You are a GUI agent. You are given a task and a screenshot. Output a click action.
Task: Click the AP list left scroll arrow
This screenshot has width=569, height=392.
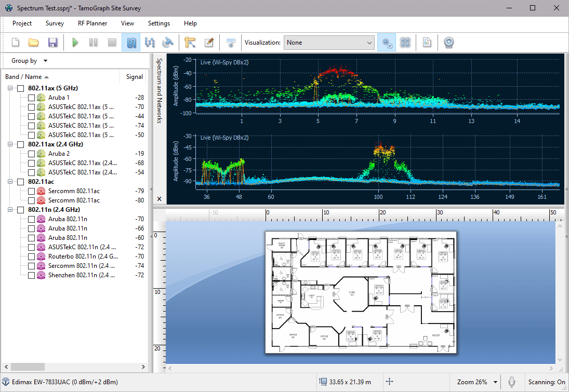[x=6, y=367]
